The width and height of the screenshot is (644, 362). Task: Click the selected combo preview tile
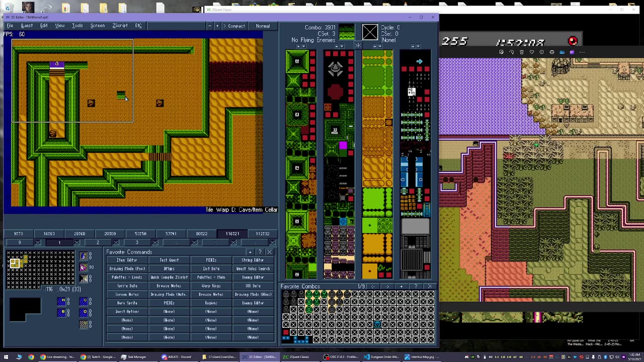[x=347, y=32]
